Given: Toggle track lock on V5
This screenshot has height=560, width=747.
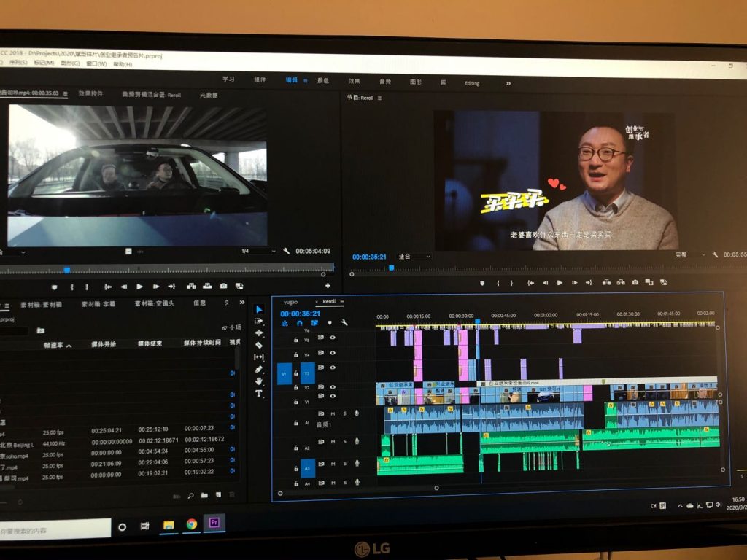Looking at the screenshot, I should (296, 340).
